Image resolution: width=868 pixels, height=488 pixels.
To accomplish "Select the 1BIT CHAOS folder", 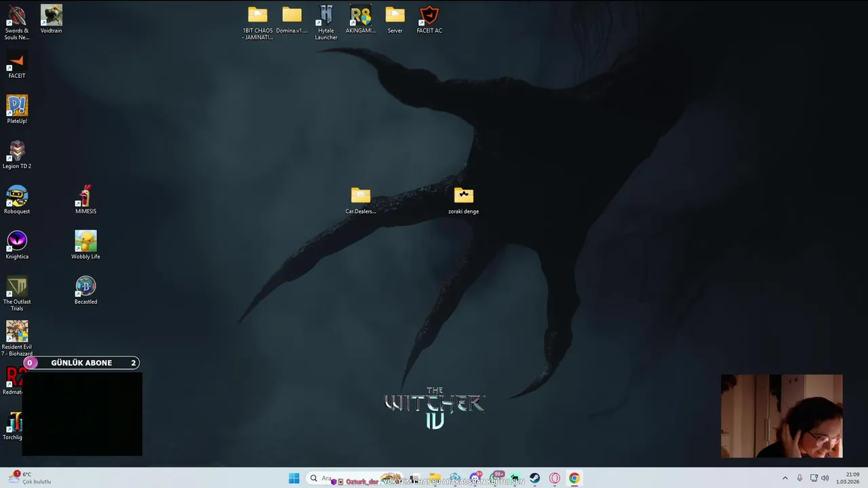I will (258, 22).
